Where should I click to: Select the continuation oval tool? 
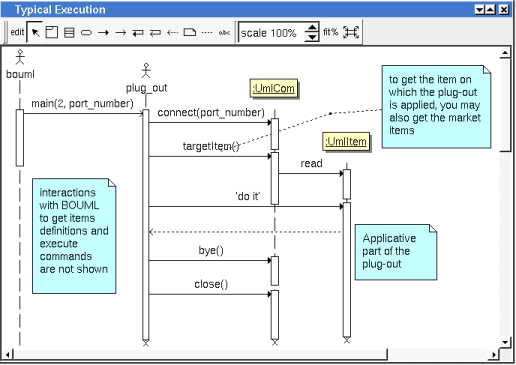coord(86,33)
